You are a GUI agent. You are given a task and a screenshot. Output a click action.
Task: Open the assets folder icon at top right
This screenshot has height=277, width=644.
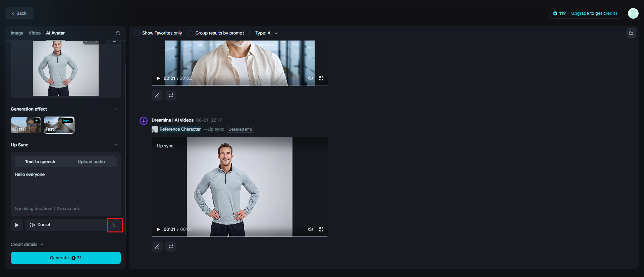point(631,33)
